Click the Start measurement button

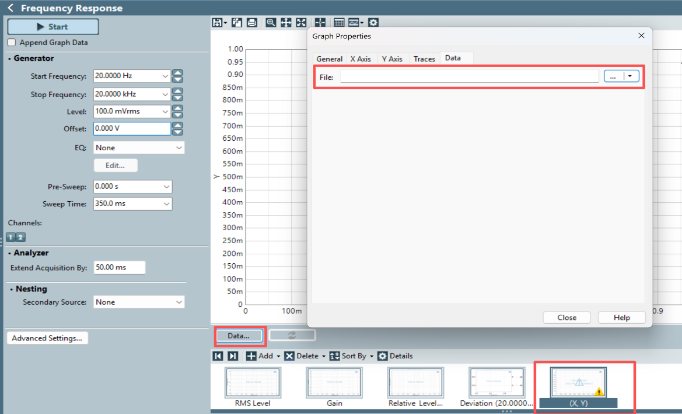(x=53, y=27)
